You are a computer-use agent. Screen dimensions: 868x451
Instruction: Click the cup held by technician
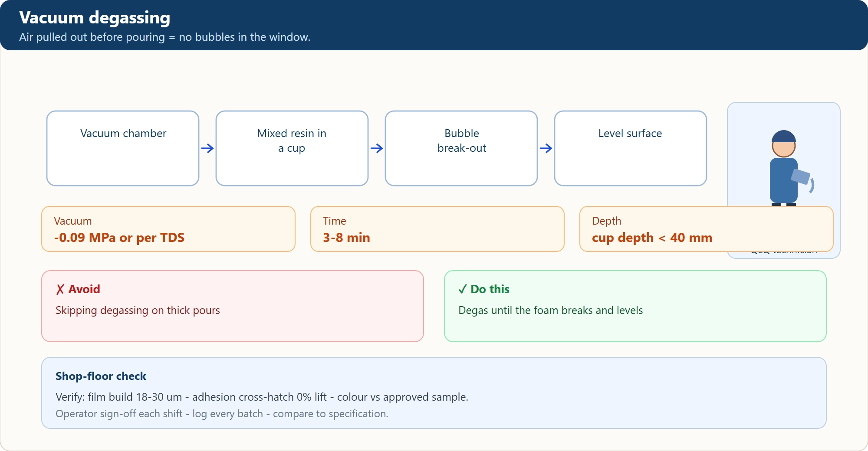tap(801, 176)
